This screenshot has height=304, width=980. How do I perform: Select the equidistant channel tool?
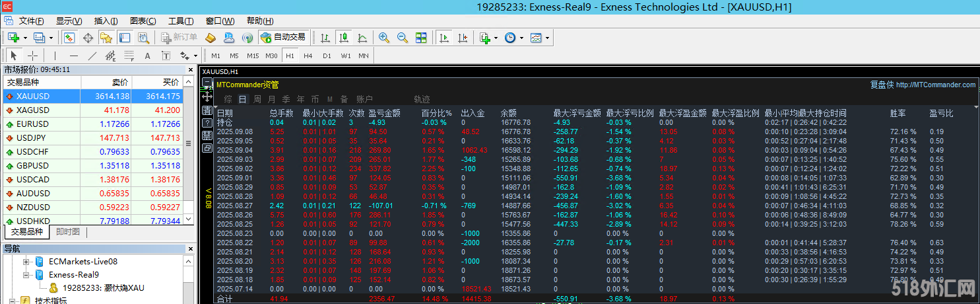(x=111, y=56)
